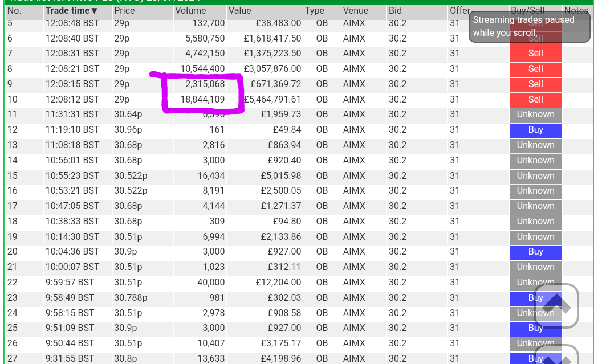The image size is (594, 364).
Task: Click the Buy badge for trade 10:04:36
Action: [536, 252]
